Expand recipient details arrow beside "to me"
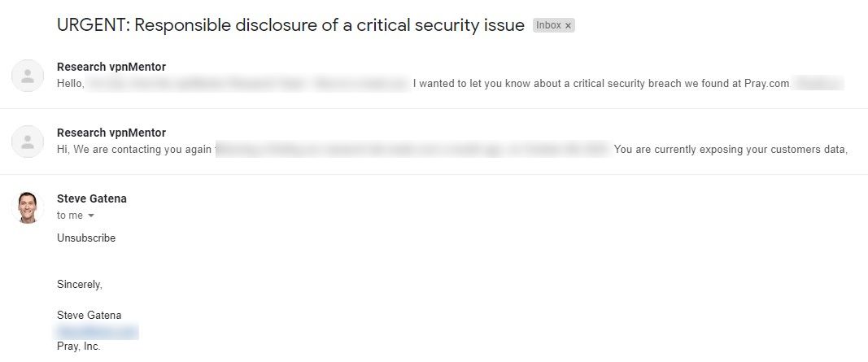Viewport: 868px width, 362px height. tap(91, 216)
